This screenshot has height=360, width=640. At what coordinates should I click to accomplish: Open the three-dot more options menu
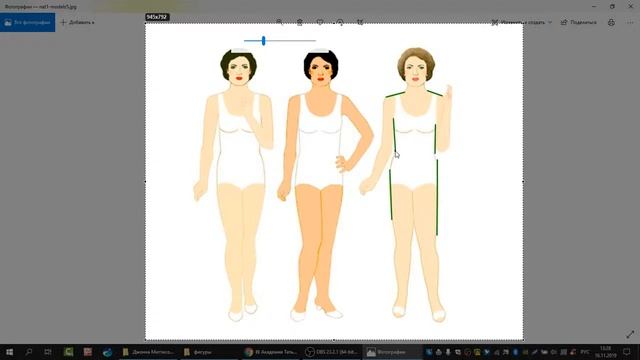tap(630, 22)
